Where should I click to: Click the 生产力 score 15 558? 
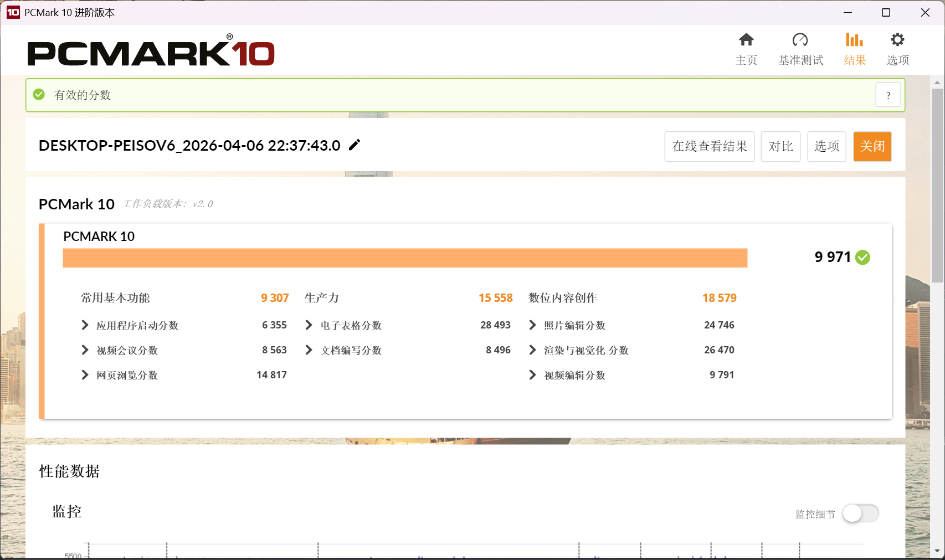tap(496, 298)
